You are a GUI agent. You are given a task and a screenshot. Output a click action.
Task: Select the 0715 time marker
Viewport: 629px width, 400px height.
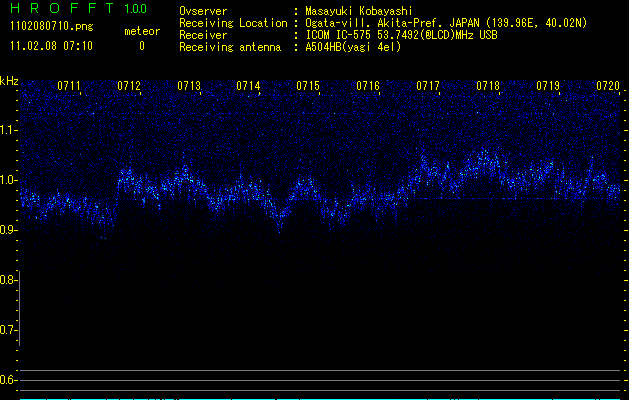coord(308,87)
